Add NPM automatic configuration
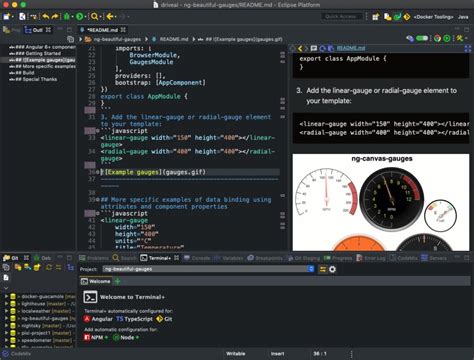The width and height of the screenshot is (474, 360). pos(96,338)
